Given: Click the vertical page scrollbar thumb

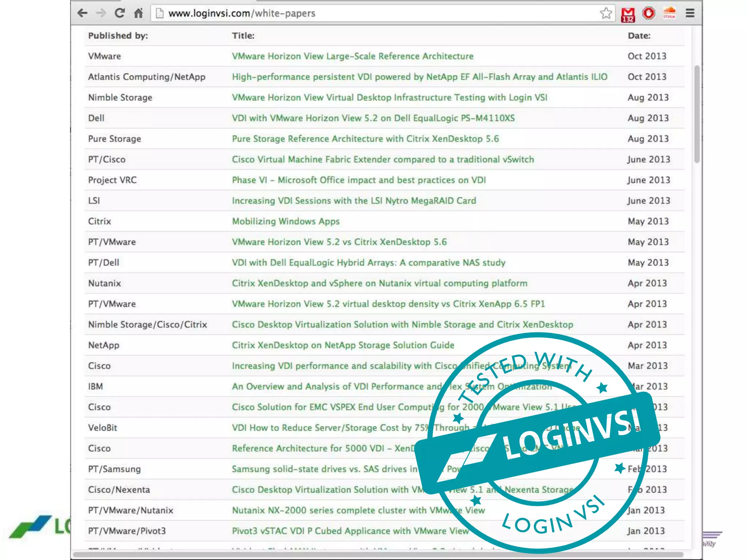Looking at the screenshot, I should click(x=697, y=114).
